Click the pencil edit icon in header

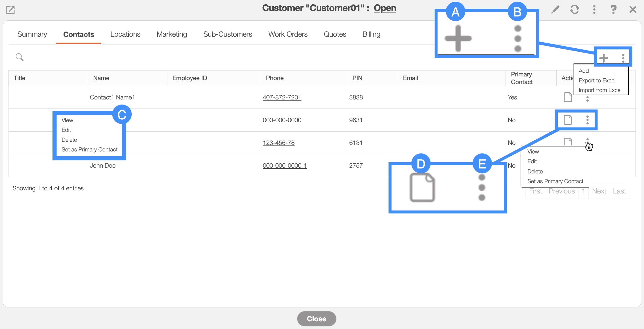point(555,10)
